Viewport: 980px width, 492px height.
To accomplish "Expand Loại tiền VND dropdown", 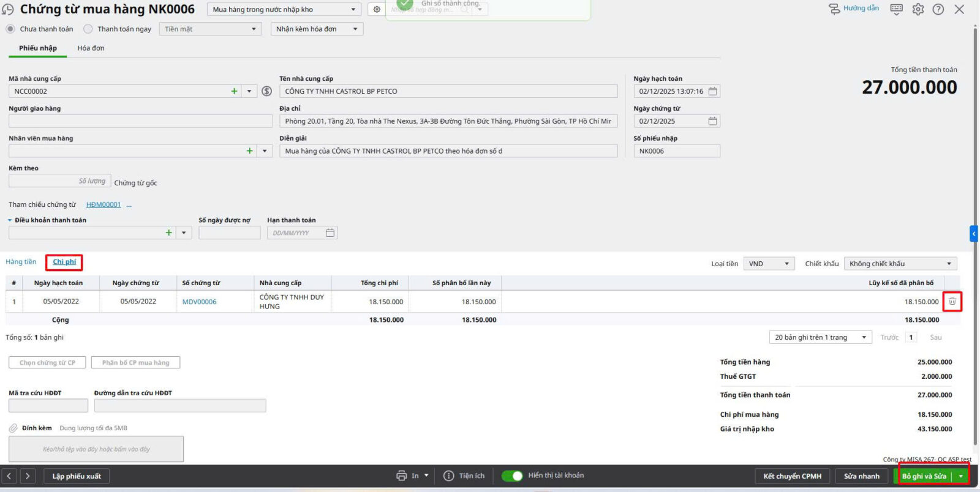I will [769, 264].
